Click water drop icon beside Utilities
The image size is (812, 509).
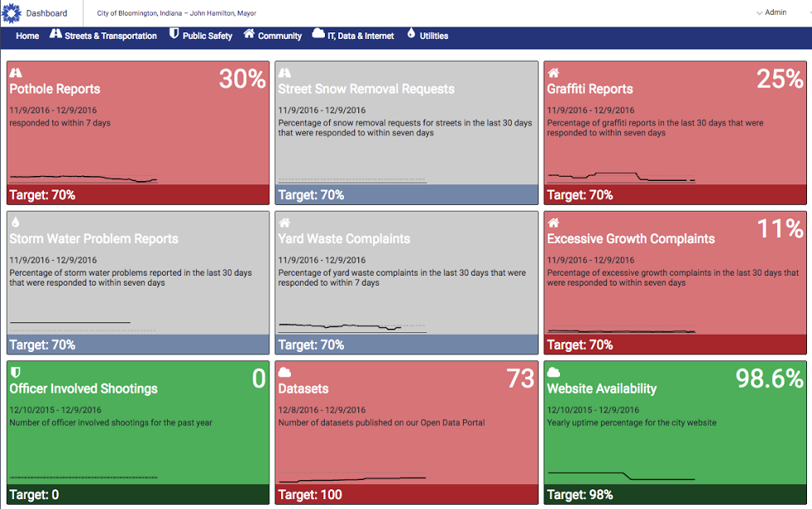[x=411, y=34]
